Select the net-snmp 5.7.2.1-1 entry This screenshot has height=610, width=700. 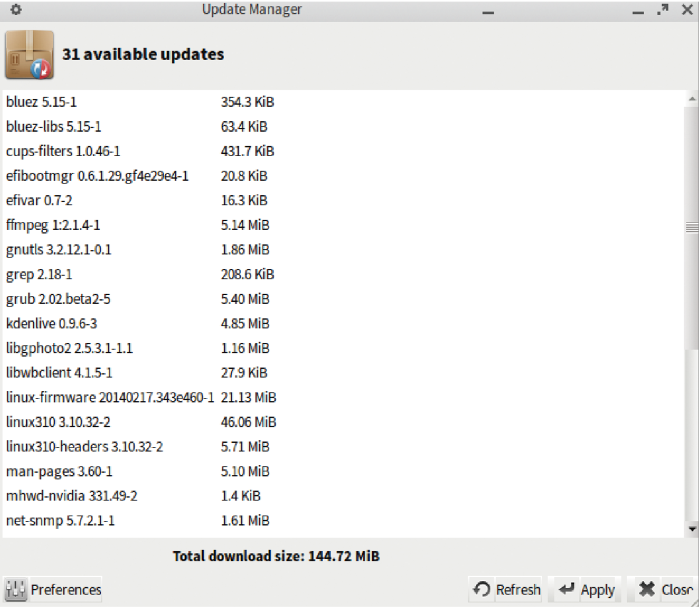[x=344, y=520]
